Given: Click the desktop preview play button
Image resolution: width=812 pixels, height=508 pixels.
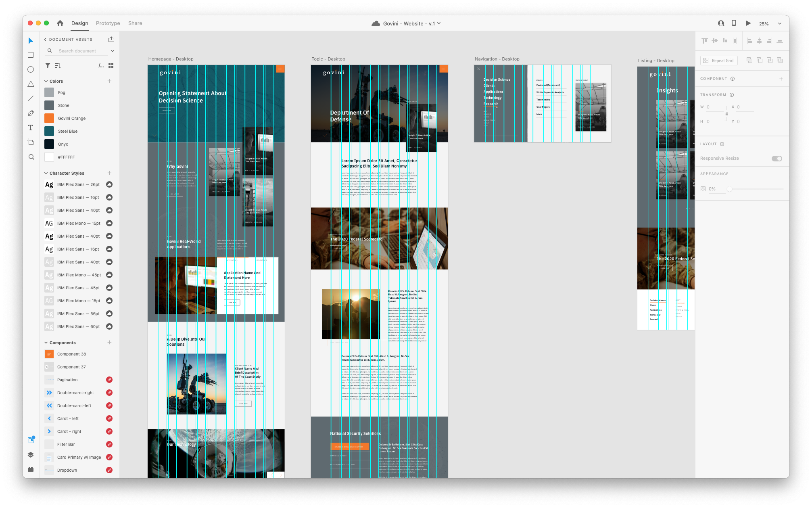Looking at the screenshot, I should [x=748, y=23].
